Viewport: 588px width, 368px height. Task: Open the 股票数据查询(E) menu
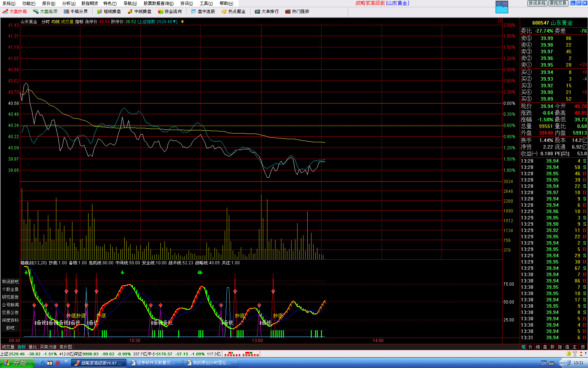point(159,4)
